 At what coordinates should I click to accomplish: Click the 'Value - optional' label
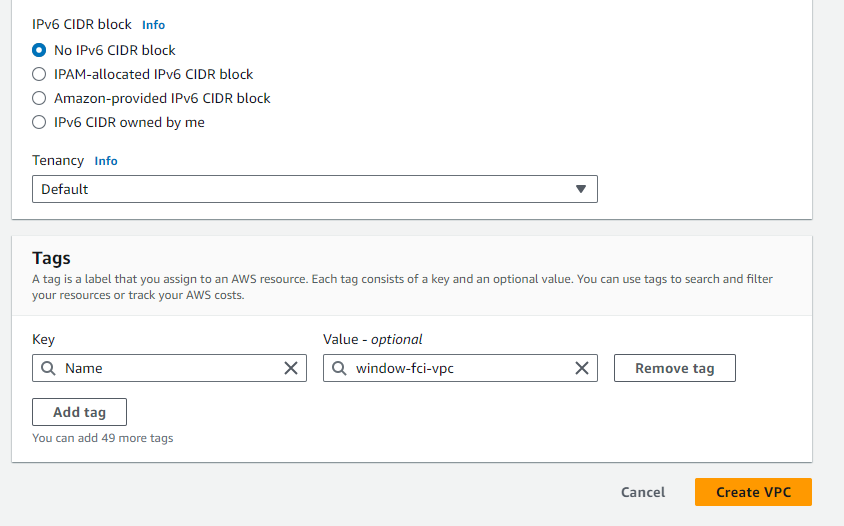372,340
